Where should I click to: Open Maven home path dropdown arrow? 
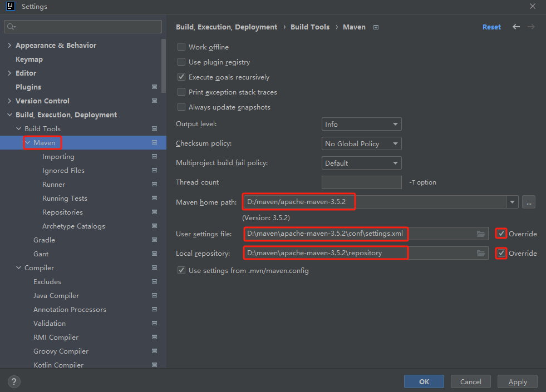(x=512, y=202)
